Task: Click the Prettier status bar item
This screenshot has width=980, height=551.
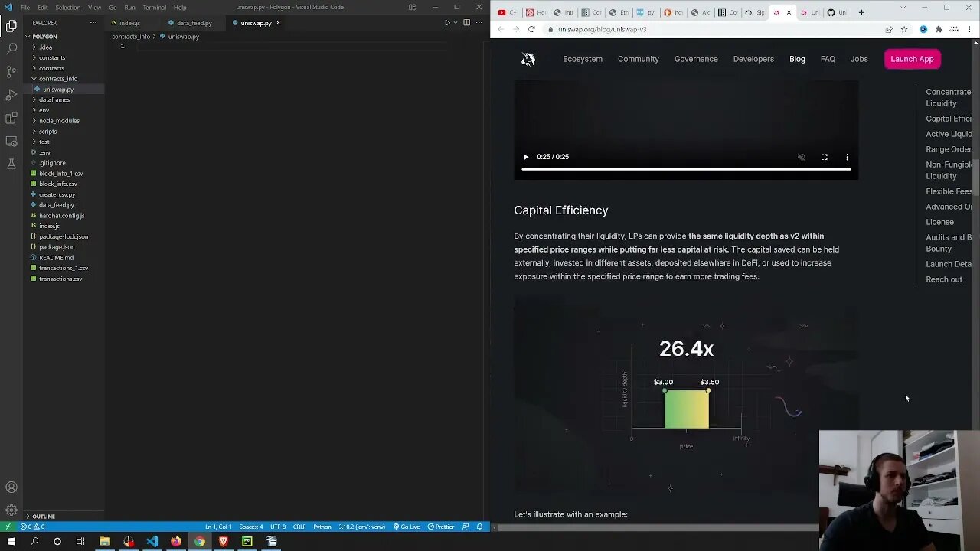Action: 441,527
